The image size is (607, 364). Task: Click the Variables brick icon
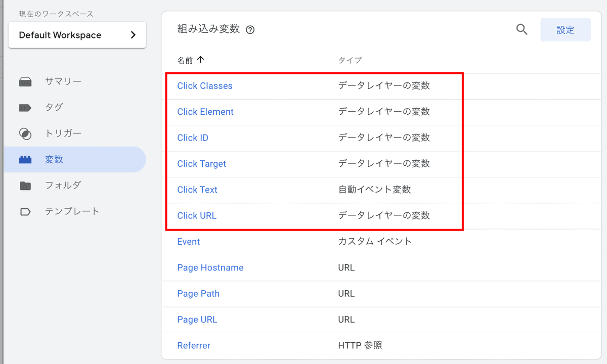(25, 160)
